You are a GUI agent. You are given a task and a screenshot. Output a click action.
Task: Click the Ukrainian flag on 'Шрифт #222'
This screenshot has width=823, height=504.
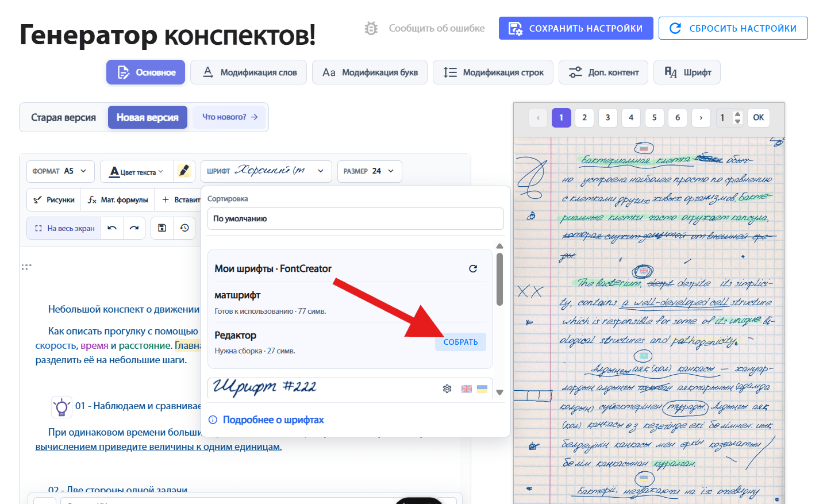pos(482,389)
